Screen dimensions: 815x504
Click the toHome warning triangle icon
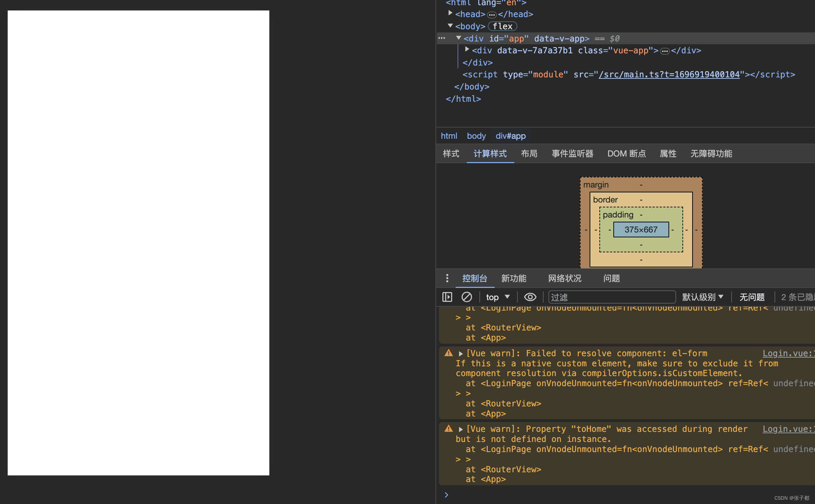click(449, 429)
